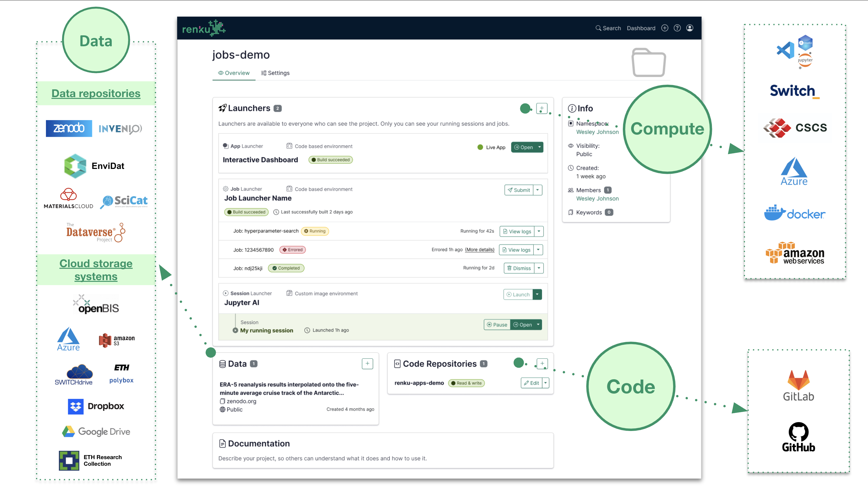Click the ETH polybox logo

121,374
